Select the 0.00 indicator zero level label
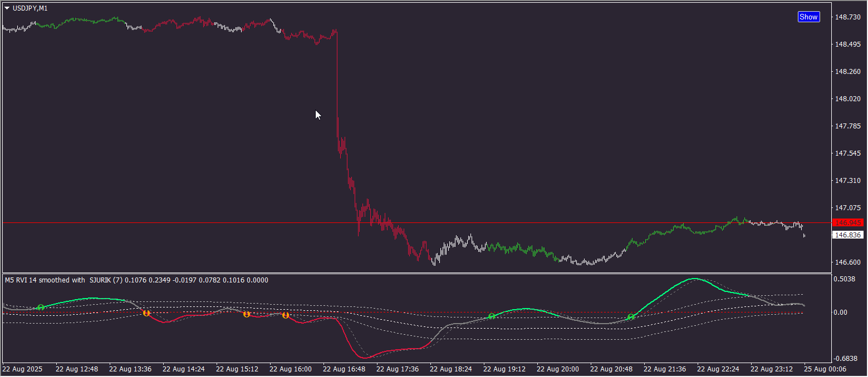Image resolution: width=868 pixels, height=377 pixels. tap(840, 312)
